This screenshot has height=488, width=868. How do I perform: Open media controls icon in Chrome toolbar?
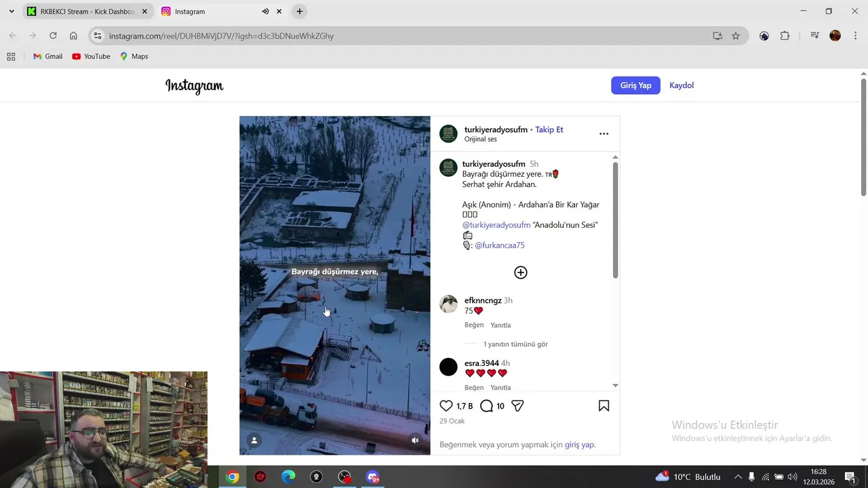pyautogui.click(x=814, y=36)
